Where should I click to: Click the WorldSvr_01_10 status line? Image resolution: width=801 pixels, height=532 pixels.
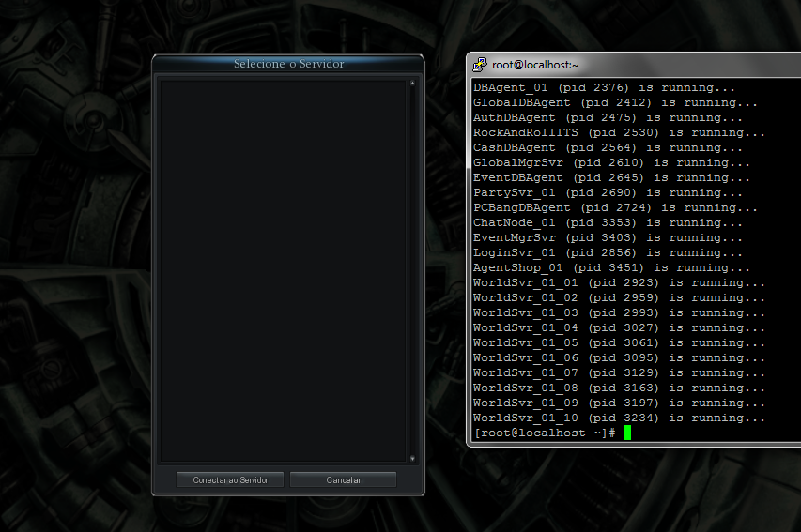(x=619, y=418)
